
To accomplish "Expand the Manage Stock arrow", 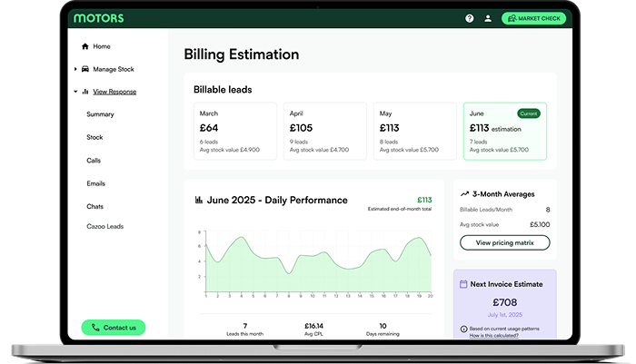I will [75, 69].
